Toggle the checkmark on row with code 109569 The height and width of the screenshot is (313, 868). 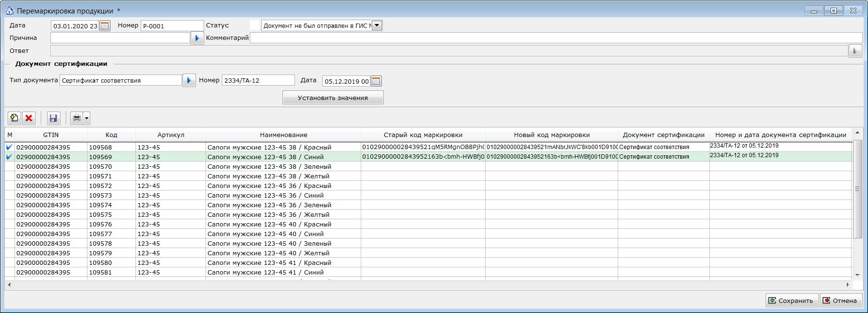pyautogui.click(x=9, y=157)
